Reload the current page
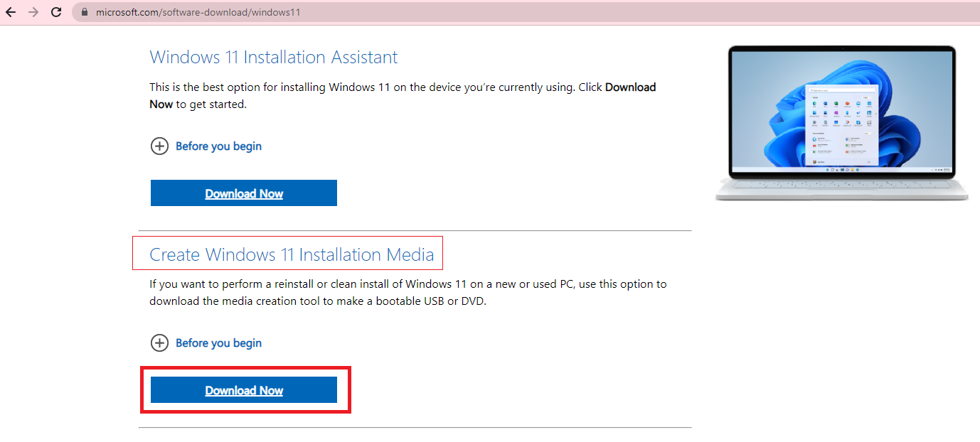 pos(56,12)
